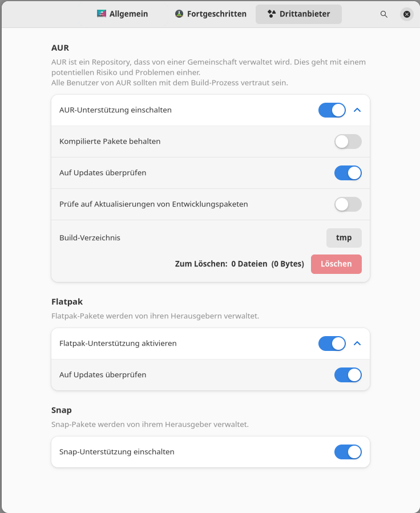Click the Fortgeschritten tab icon
Viewport: 420px width, 513px height.
(179, 14)
